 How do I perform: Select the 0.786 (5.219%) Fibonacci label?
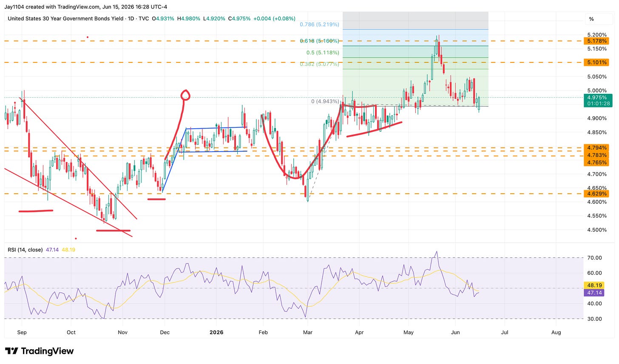(319, 25)
